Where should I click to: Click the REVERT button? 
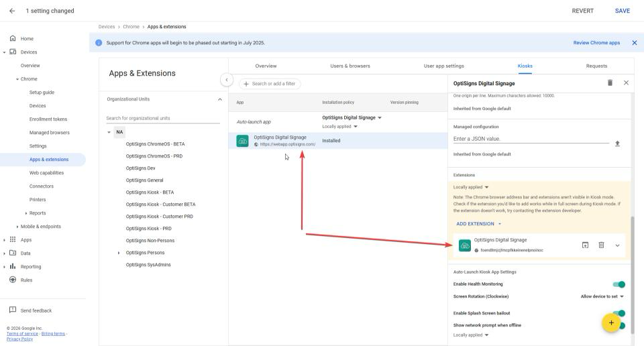pyautogui.click(x=582, y=11)
